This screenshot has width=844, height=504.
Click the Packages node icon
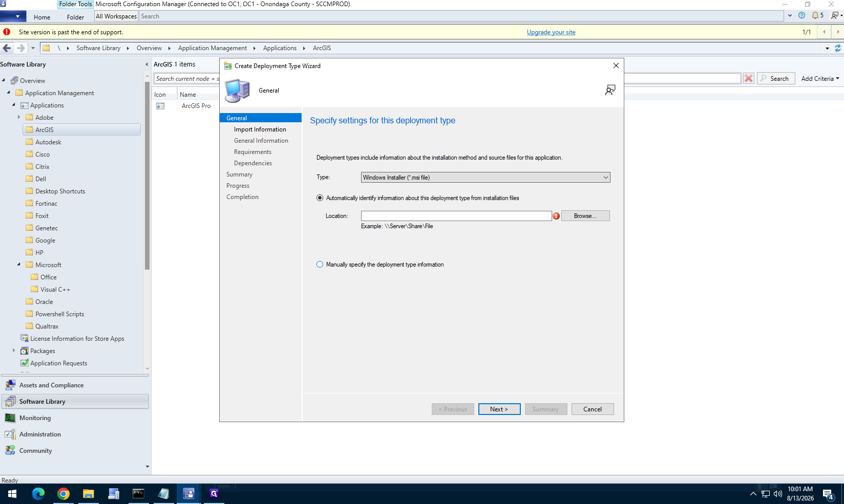tap(24, 350)
